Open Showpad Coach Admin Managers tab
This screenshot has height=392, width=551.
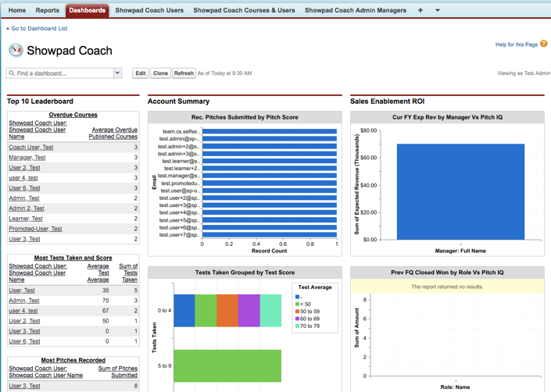click(x=356, y=10)
